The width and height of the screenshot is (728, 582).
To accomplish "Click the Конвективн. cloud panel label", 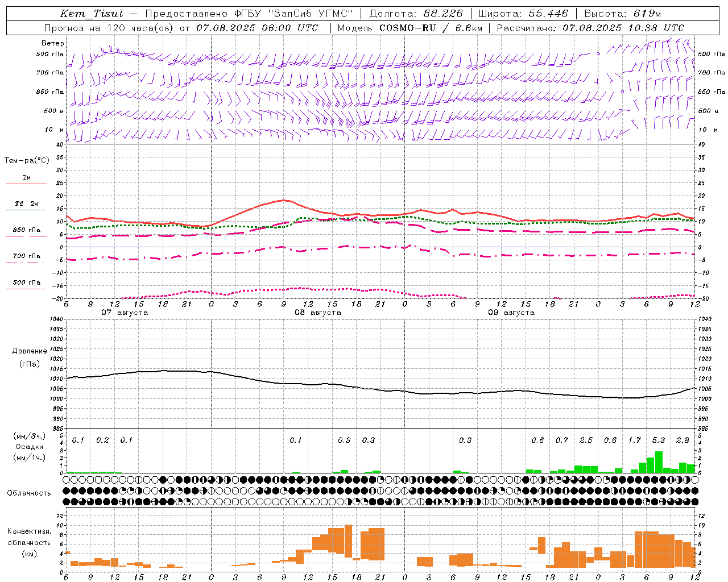I will coord(30,531).
